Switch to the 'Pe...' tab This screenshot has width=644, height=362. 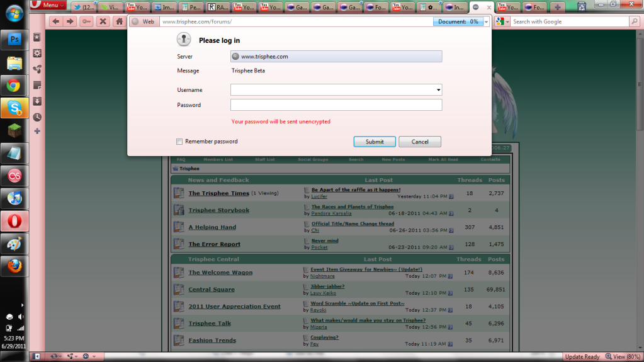tap(191, 7)
